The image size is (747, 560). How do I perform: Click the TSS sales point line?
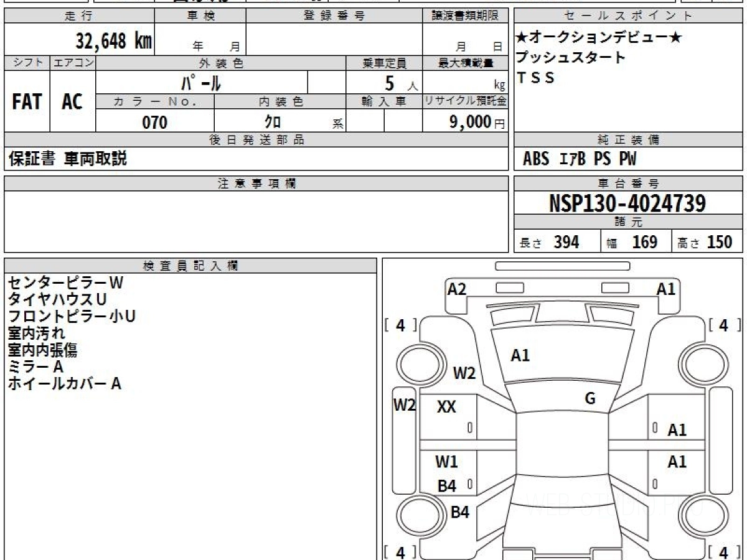(x=535, y=78)
